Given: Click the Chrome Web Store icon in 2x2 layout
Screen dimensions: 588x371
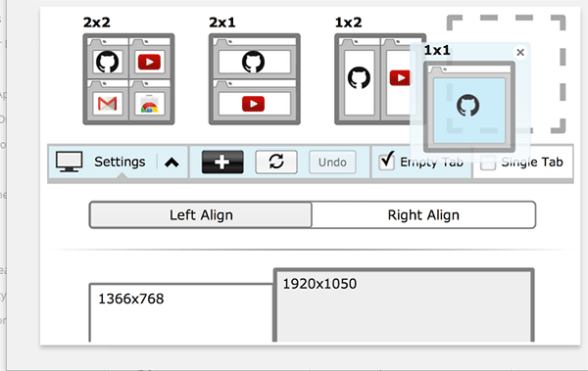Looking at the screenshot, I should (149, 104).
